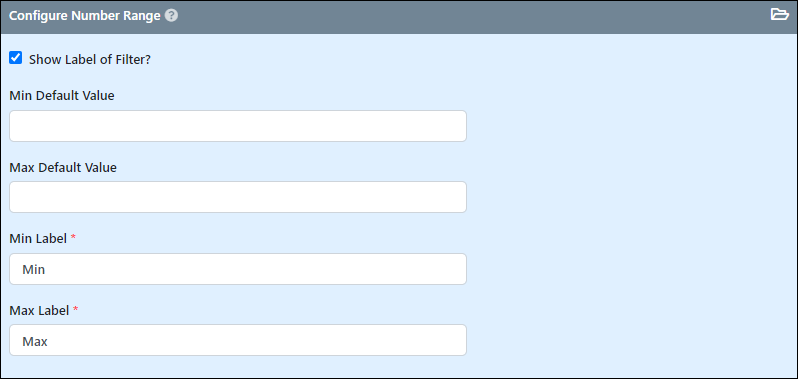This screenshot has width=798, height=379.
Task: Uncheck the Show Label of Filter checkbox
Action: click(x=16, y=57)
